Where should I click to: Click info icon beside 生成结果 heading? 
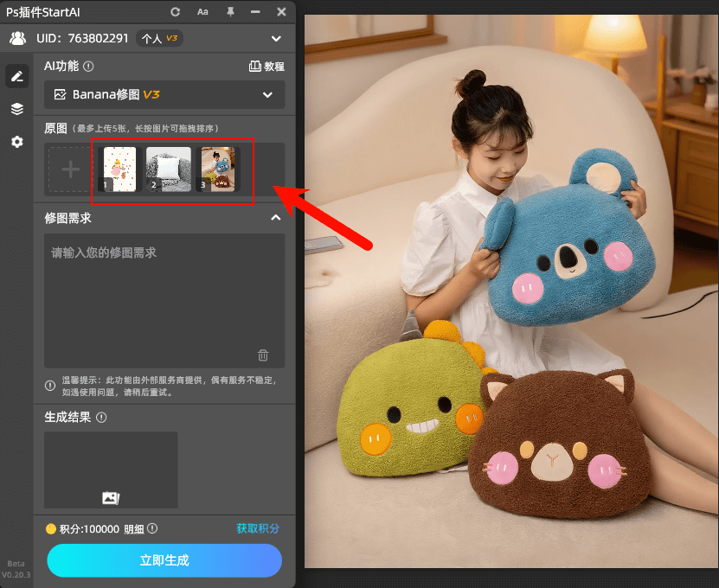click(x=101, y=417)
